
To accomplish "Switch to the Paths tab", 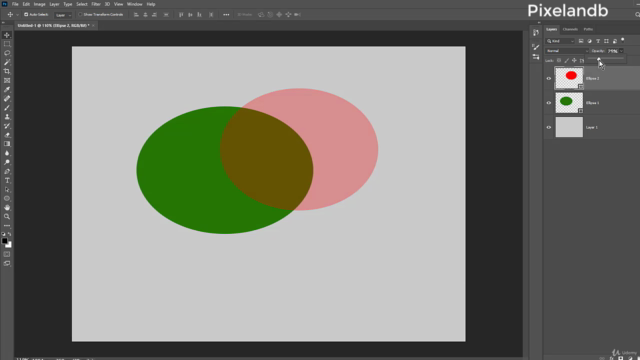I will 588,29.
